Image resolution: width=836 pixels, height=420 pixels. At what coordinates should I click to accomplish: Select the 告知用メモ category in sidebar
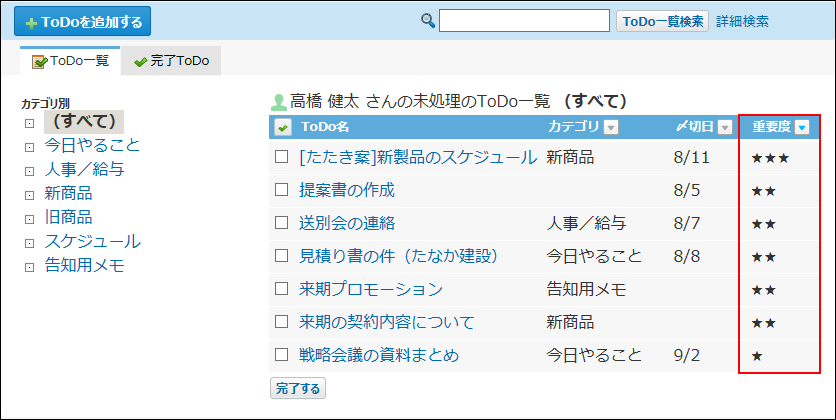(84, 265)
